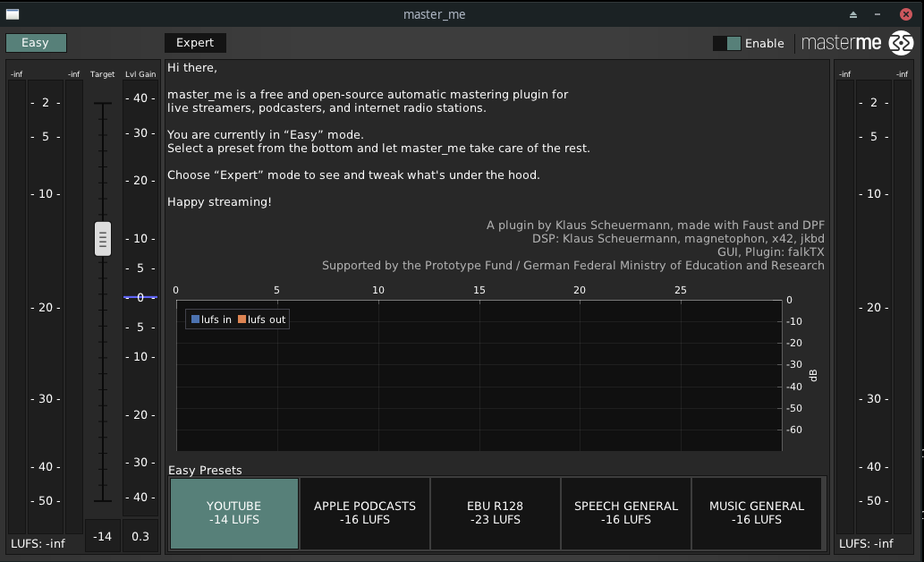Viewport: 924px width, 562px height.
Task: Click the orange lufs out legend swatch
Action: [242, 319]
